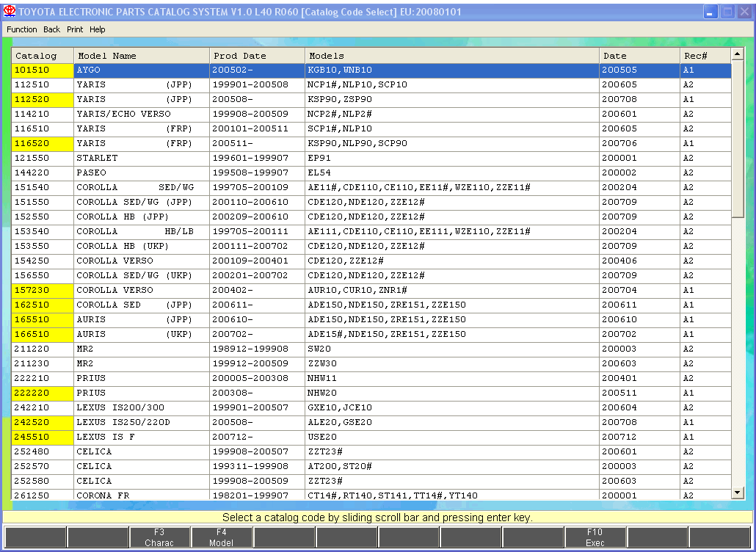Minimize the catalog window
This screenshot has height=552, width=756.
point(710,12)
